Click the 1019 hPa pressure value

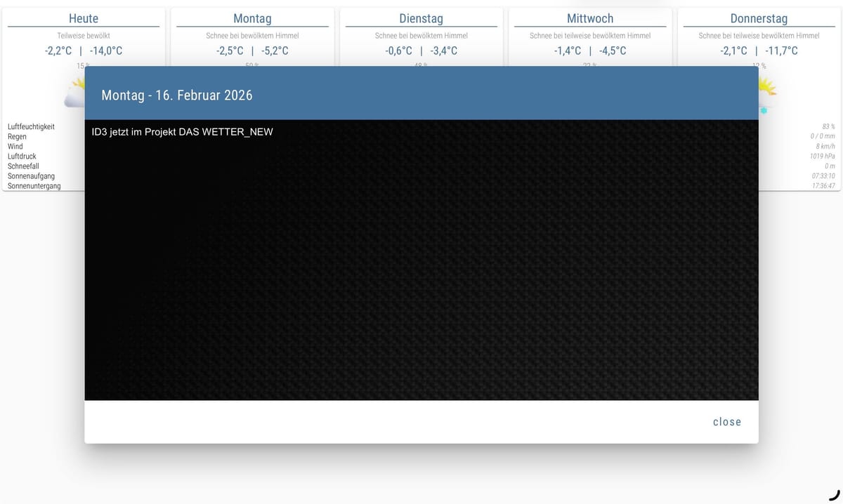(x=823, y=156)
